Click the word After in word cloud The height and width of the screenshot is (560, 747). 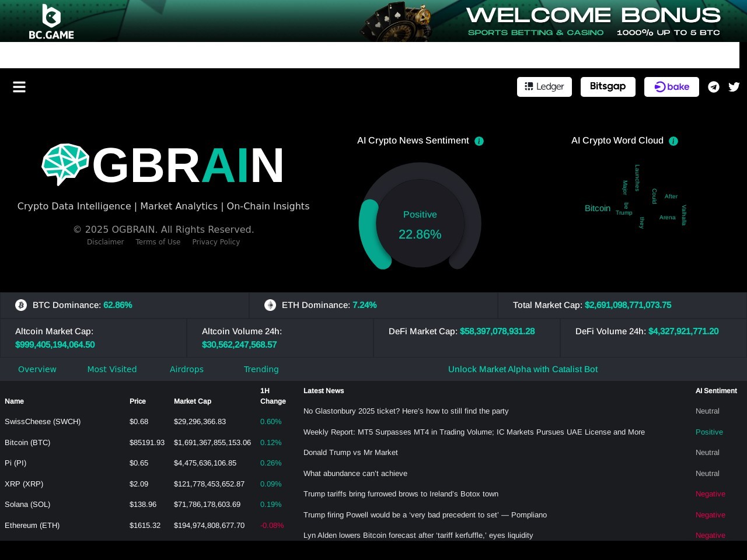tap(671, 197)
